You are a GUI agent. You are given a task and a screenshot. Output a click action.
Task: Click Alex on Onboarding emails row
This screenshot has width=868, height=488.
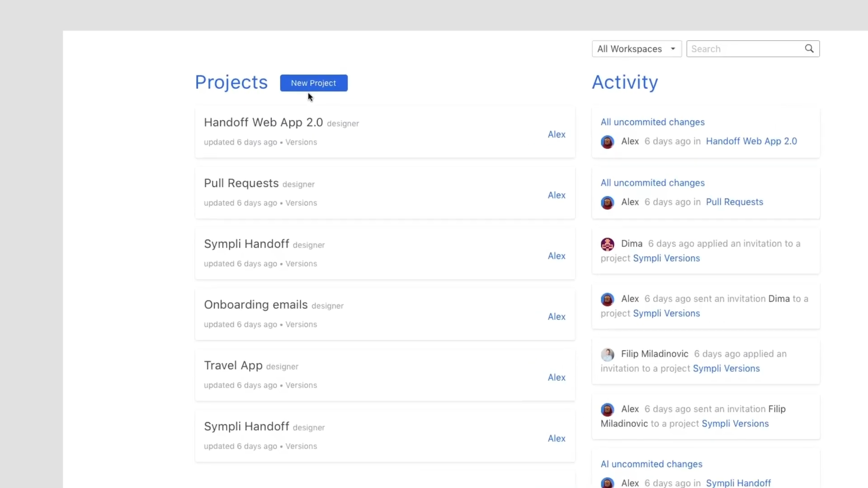coord(557,317)
